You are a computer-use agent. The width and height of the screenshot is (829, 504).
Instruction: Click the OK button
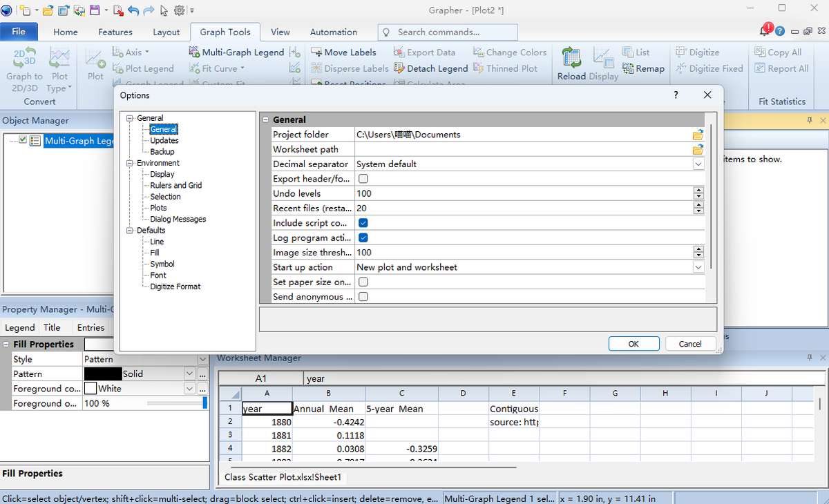633,344
